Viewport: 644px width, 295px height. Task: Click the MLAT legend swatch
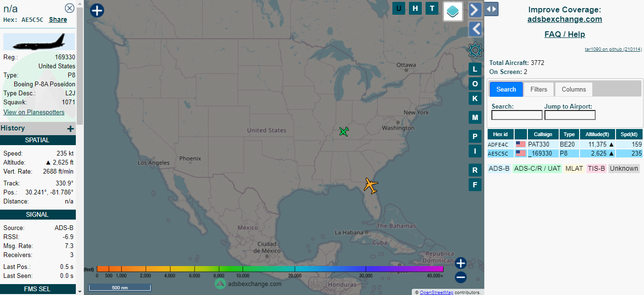point(574,168)
